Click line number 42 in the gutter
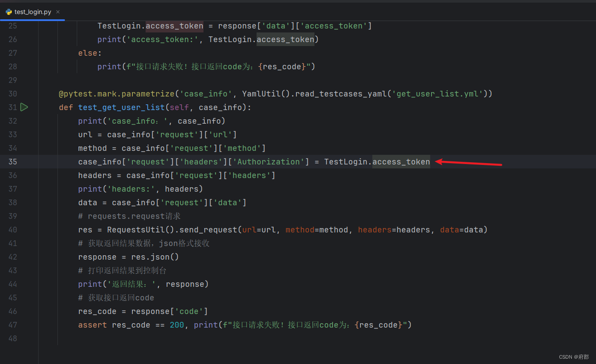 (13, 257)
